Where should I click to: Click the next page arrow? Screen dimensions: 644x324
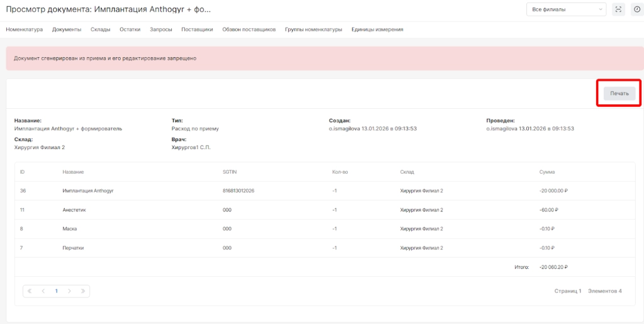[x=69, y=291]
